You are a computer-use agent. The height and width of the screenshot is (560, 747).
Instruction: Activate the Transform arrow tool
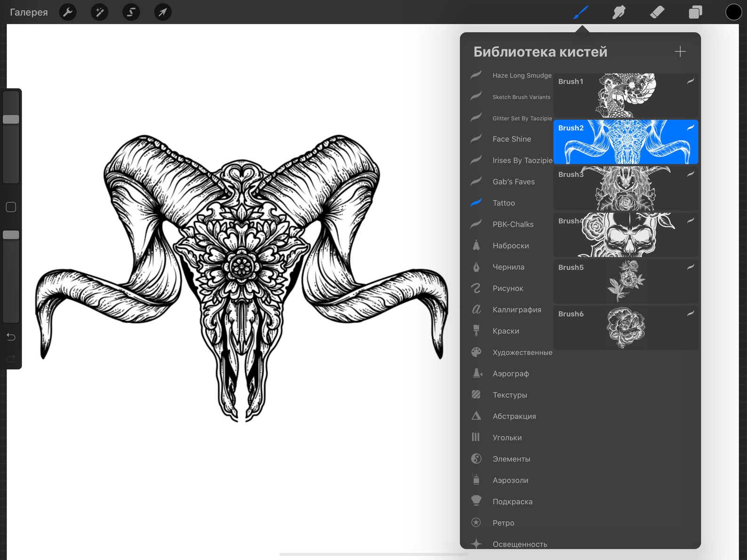pos(163,12)
